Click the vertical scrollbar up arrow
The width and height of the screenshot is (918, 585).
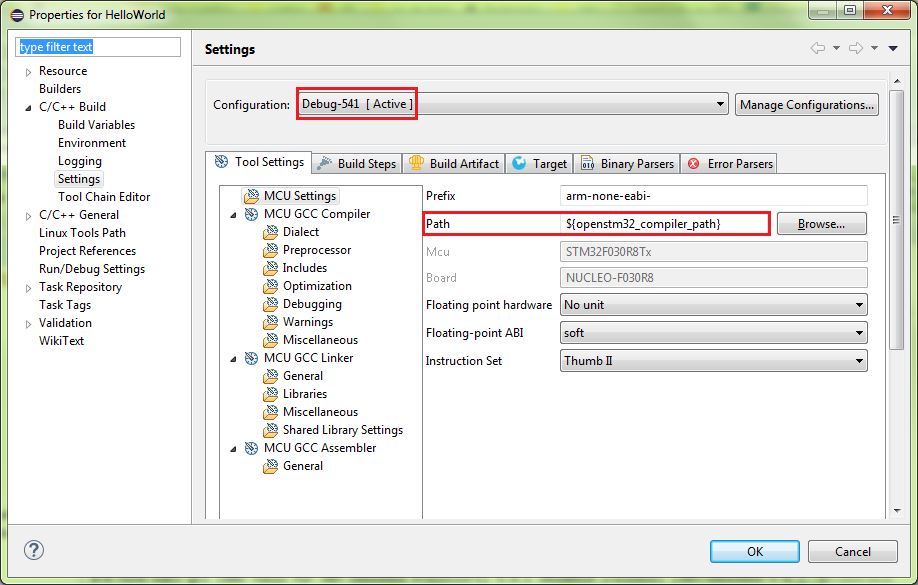click(x=897, y=81)
